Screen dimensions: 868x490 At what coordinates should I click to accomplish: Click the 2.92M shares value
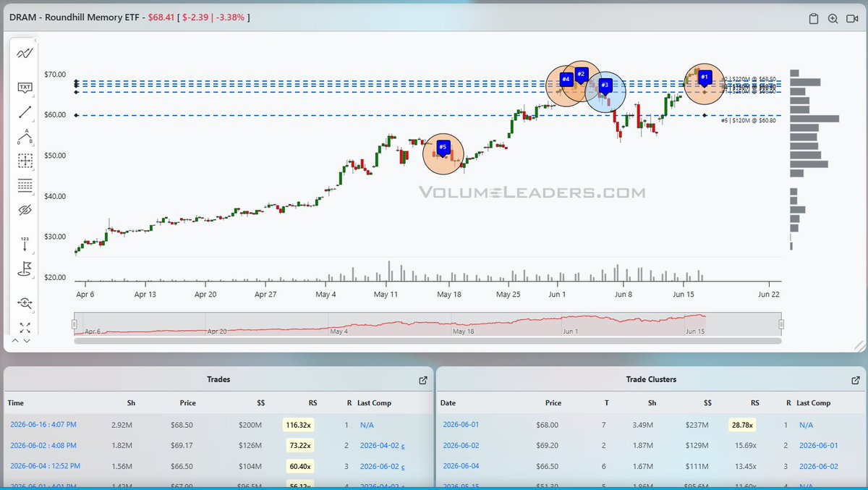[122, 425]
